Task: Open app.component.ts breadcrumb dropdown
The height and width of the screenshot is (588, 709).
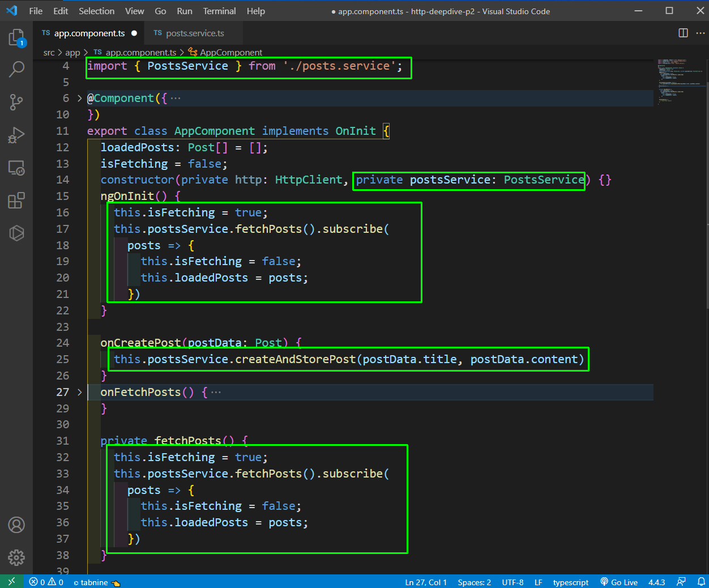Action: 135,52
